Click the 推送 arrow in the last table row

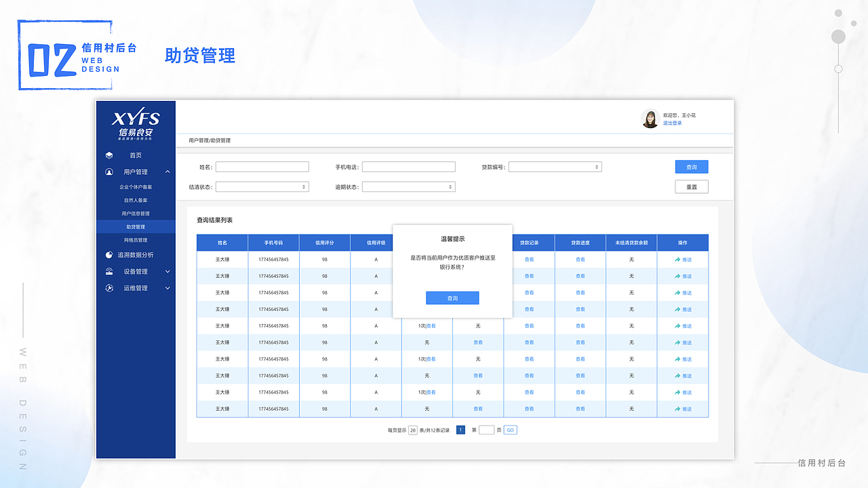677,409
